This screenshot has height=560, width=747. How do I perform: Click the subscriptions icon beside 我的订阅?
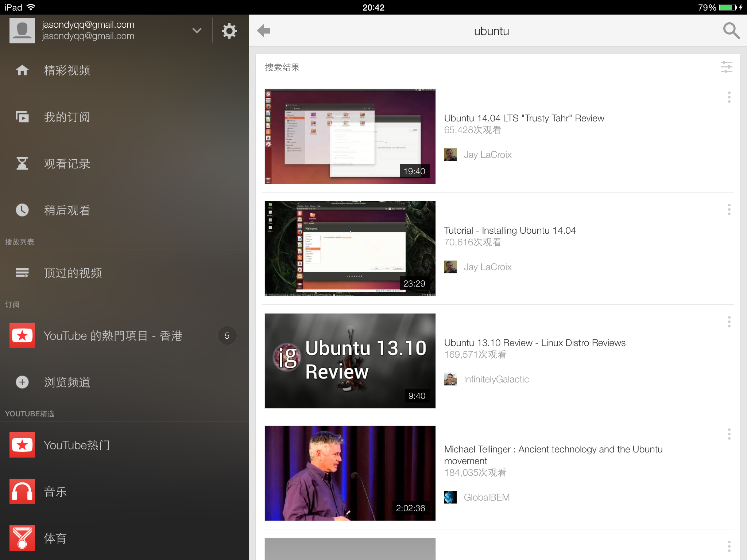(x=22, y=117)
